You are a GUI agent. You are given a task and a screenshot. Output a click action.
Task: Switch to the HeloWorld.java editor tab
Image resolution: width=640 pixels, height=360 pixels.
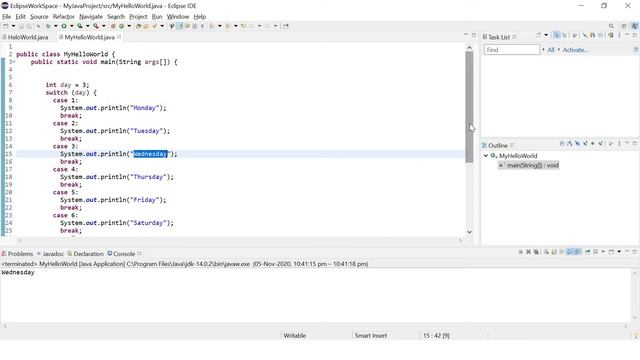[x=25, y=37]
